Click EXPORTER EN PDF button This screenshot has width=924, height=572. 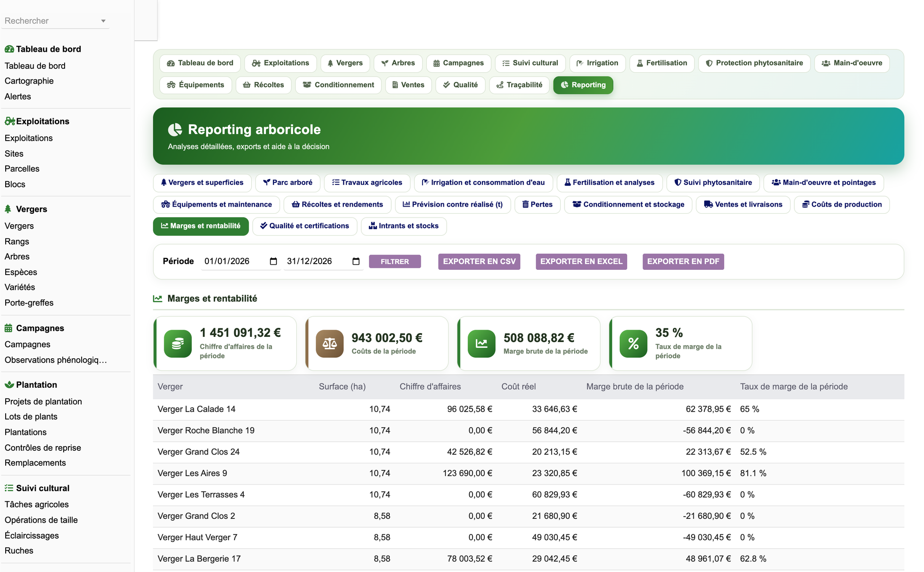683,262
